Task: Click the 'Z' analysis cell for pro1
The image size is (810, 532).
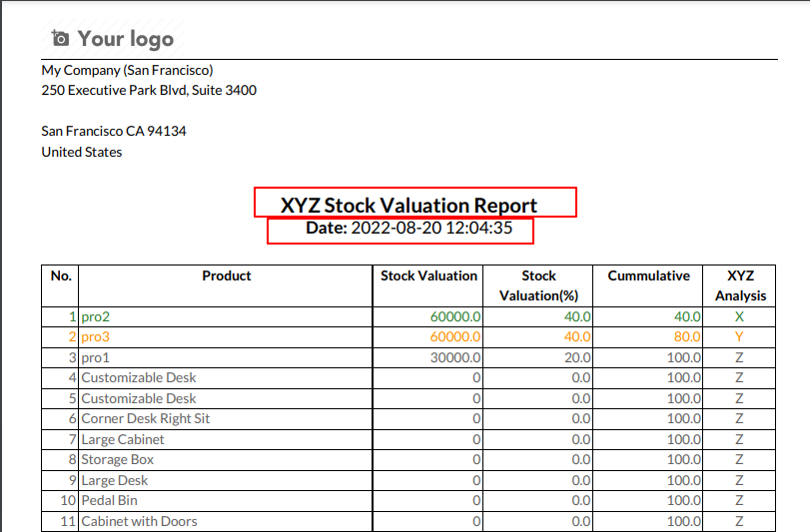Action: pyautogui.click(x=739, y=357)
